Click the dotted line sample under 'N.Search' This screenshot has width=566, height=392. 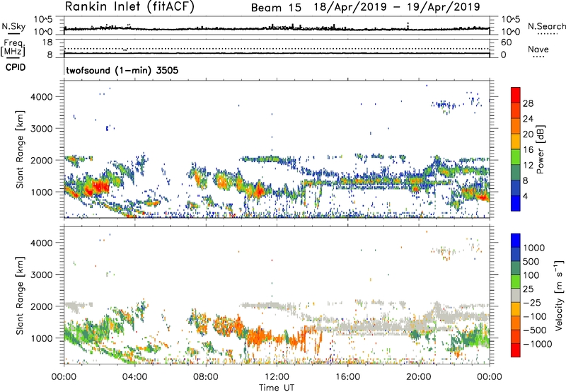[548, 33]
